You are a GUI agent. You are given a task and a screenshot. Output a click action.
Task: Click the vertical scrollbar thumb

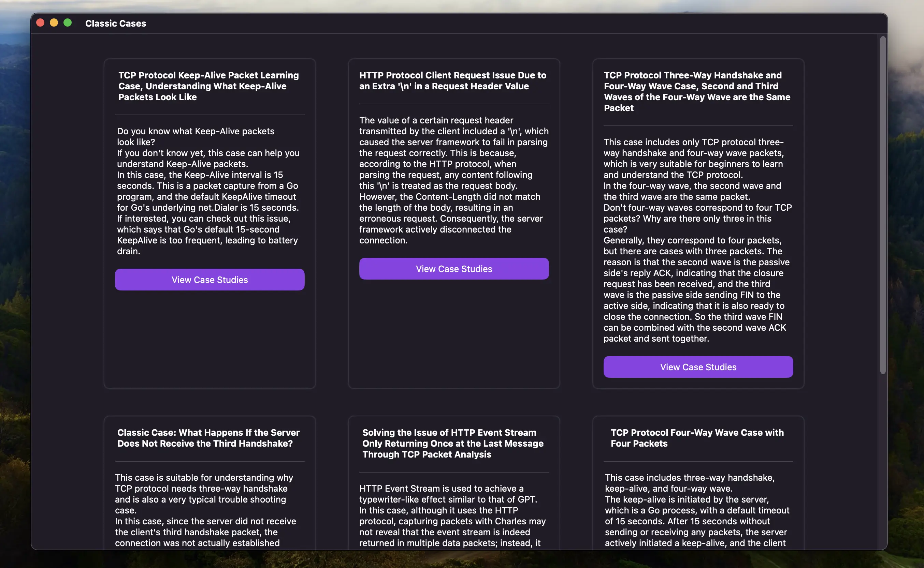coord(883,205)
